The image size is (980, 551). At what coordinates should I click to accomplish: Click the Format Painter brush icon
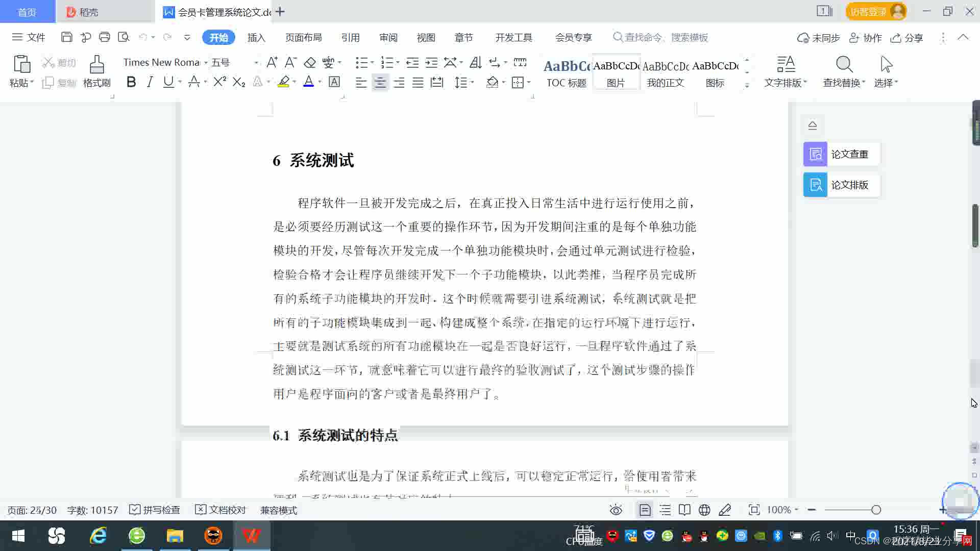pos(96,65)
